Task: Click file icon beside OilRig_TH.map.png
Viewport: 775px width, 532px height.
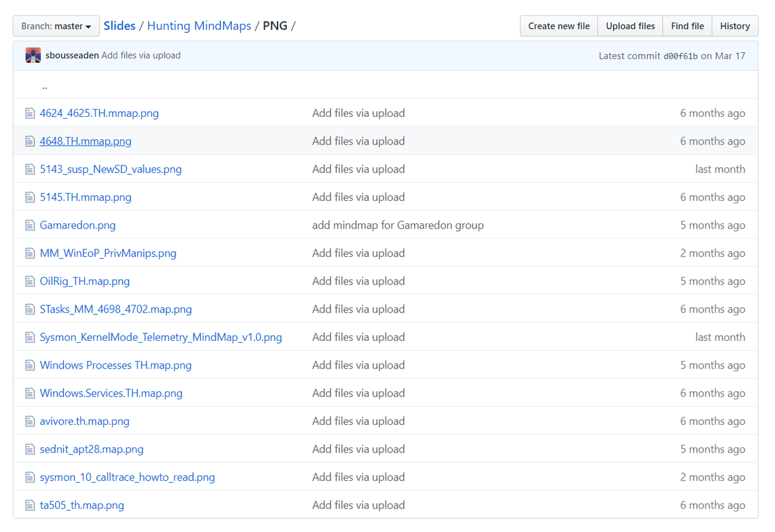Action: 30,281
